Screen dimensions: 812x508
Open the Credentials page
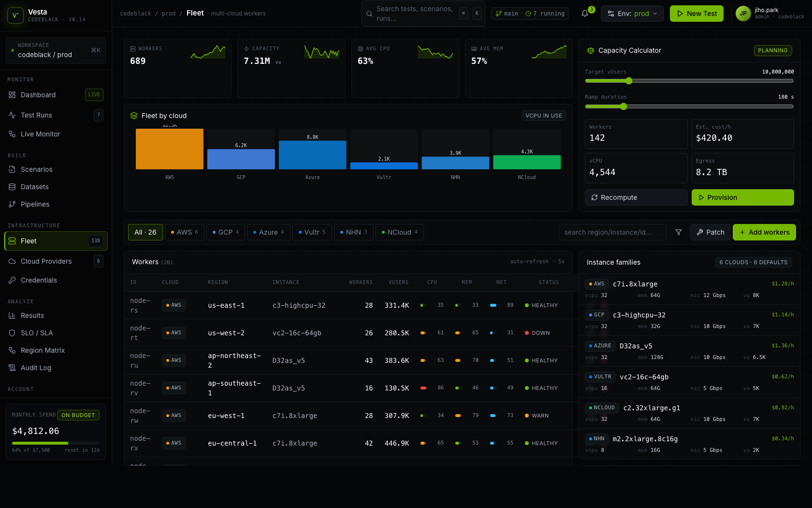(39, 280)
